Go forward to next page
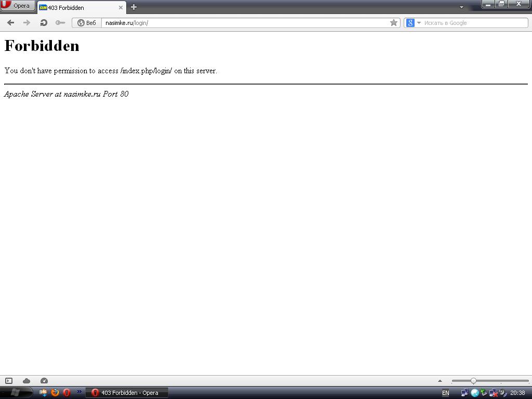Viewport: 532px width, 399px height. [x=27, y=23]
